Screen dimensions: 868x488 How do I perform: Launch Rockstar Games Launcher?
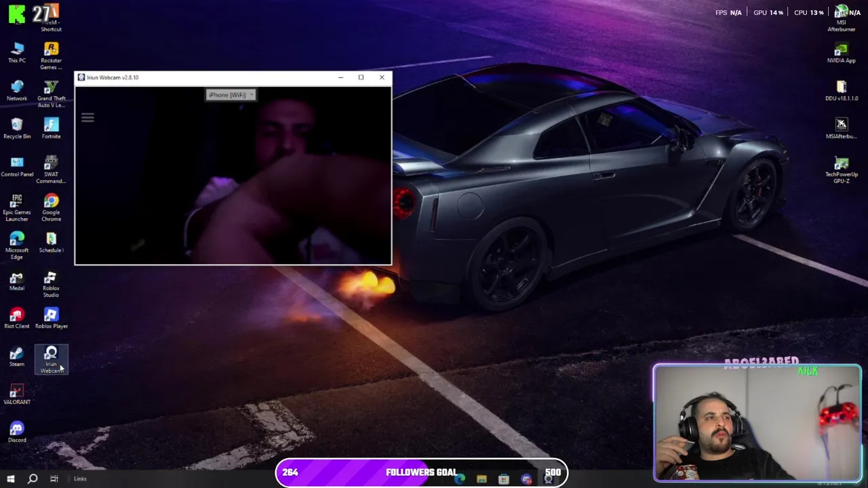[x=51, y=56]
